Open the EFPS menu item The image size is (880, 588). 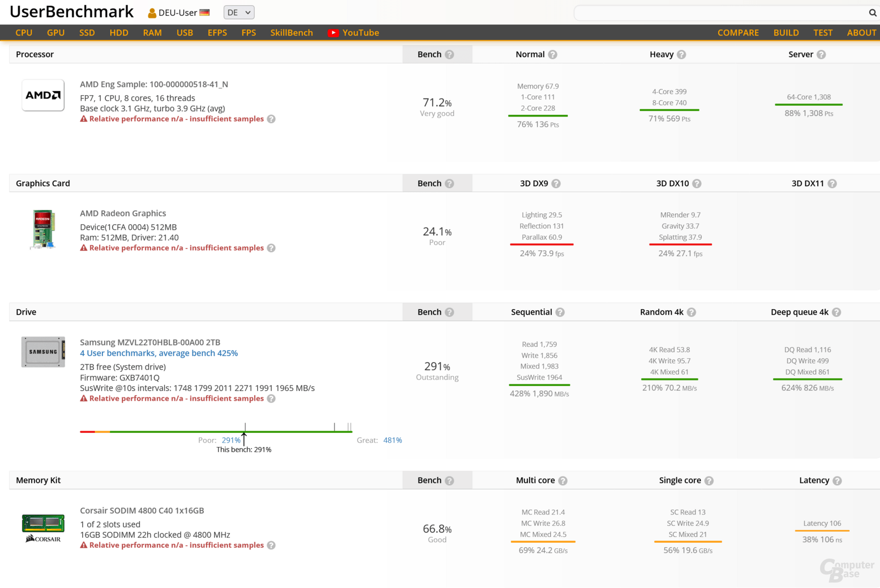click(217, 33)
